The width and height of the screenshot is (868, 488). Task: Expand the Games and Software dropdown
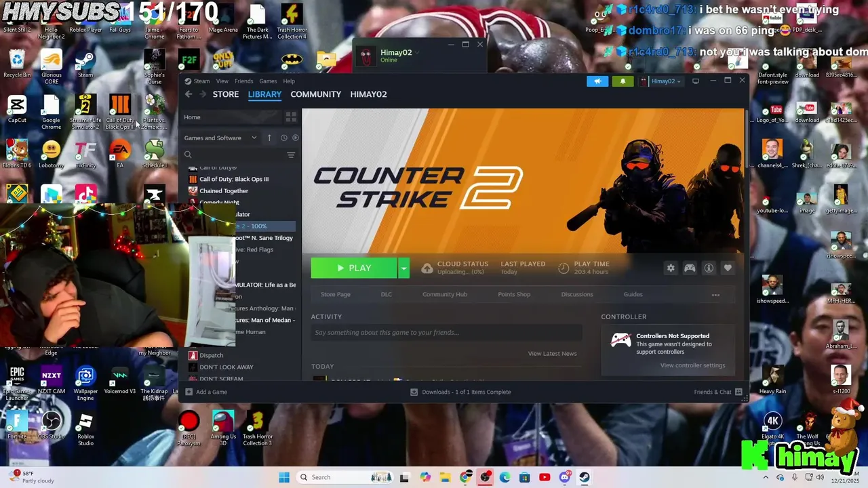[220, 138]
